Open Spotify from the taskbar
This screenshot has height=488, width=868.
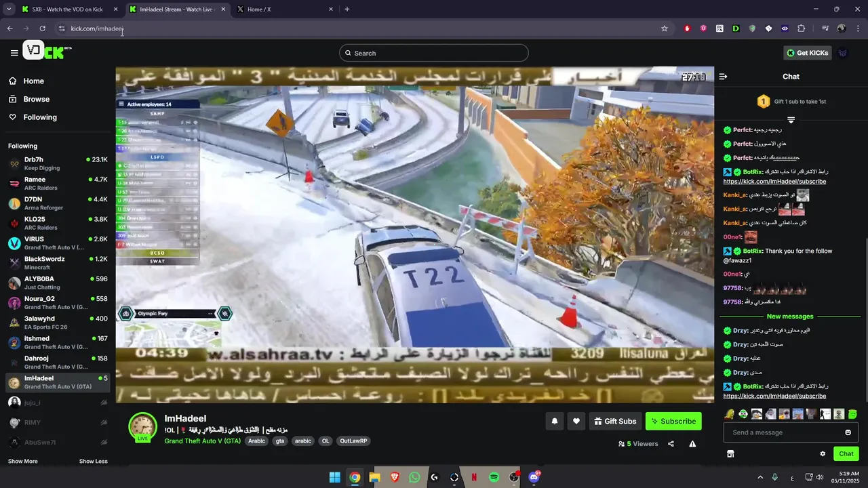[494, 477]
